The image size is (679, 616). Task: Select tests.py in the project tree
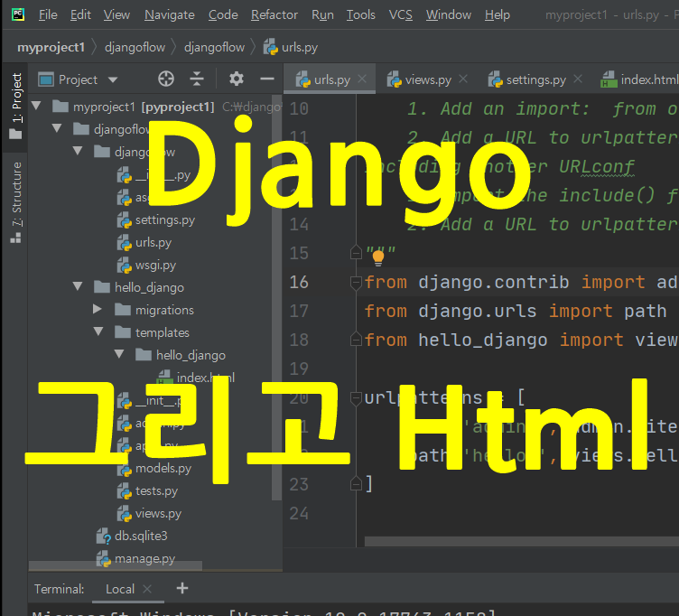(156, 490)
